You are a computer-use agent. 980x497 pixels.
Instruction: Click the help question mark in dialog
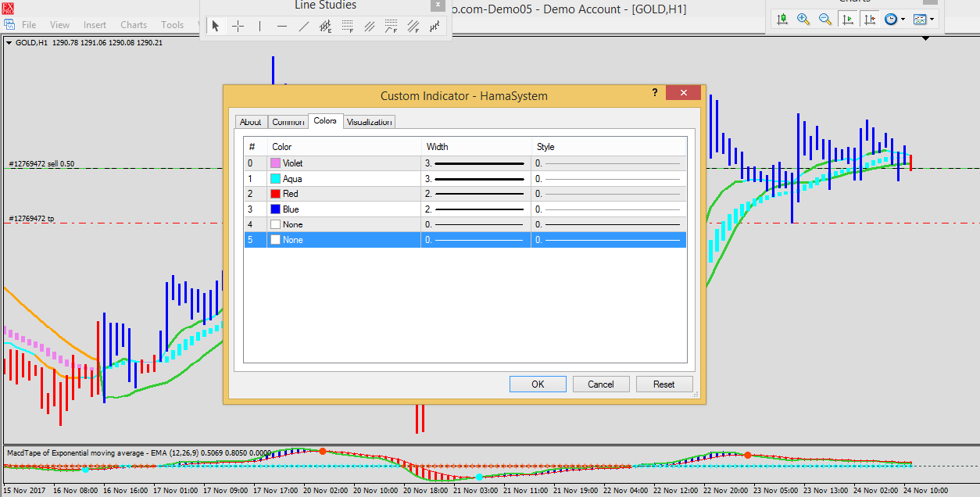coord(655,92)
